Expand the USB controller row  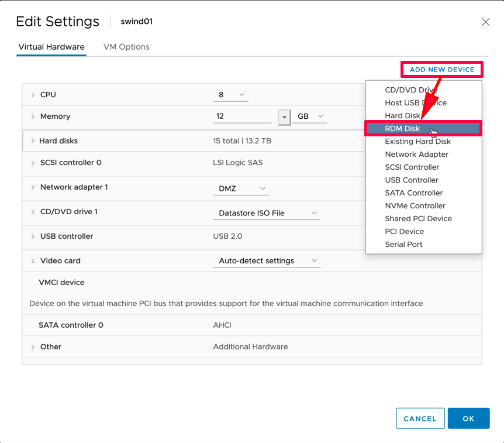pyautogui.click(x=33, y=236)
